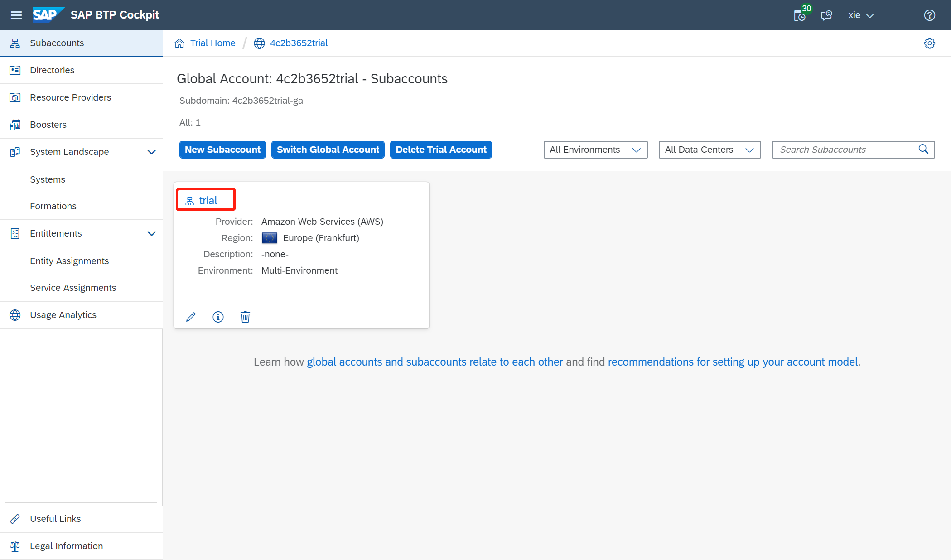Open Usage Analytics menu item
This screenshot has width=951, height=560.
point(63,315)
